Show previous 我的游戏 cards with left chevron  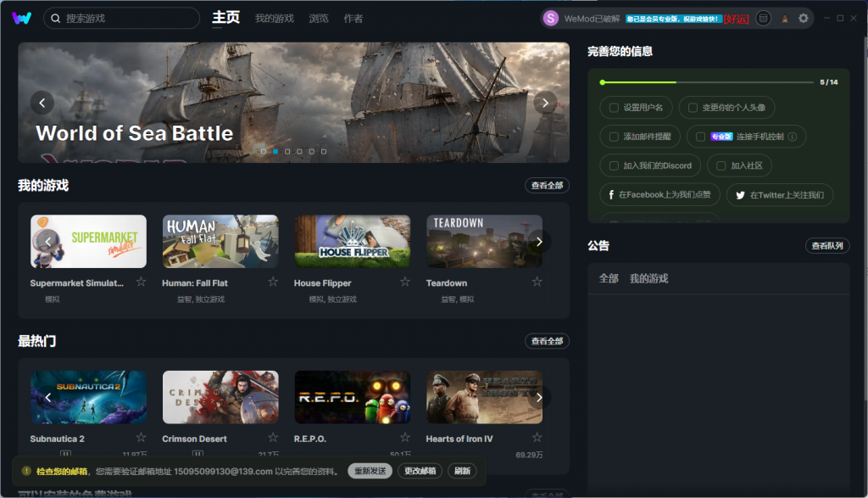click(x=48, y=242)
